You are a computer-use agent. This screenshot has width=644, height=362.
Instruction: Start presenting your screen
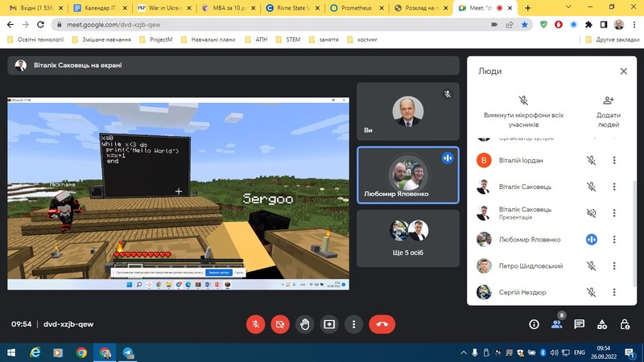click(329, 324)
